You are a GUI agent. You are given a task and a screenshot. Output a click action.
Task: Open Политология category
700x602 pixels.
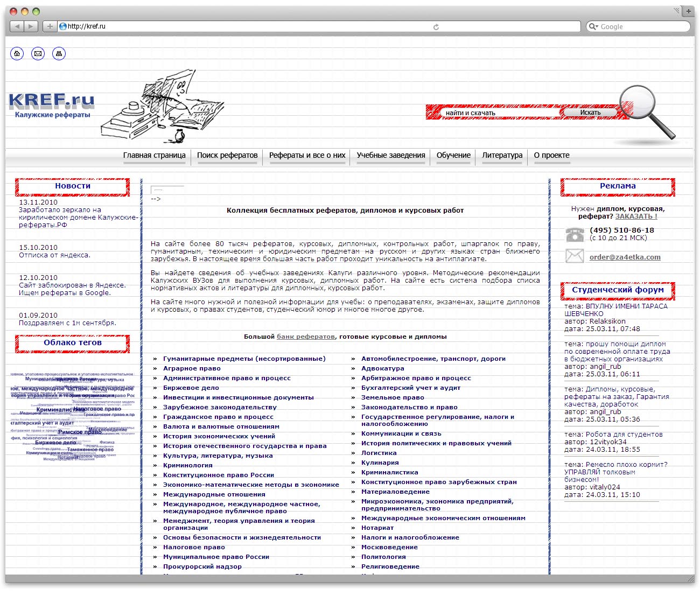point(383,557)
